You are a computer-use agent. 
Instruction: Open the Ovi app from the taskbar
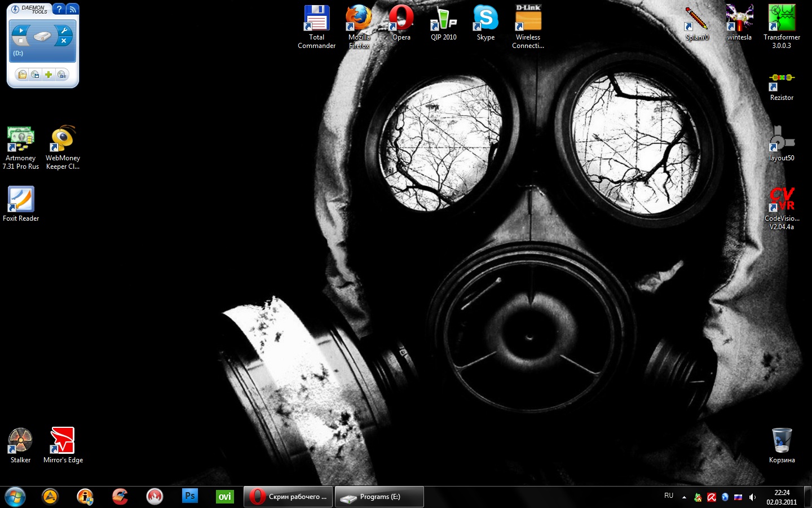(225, 497)
